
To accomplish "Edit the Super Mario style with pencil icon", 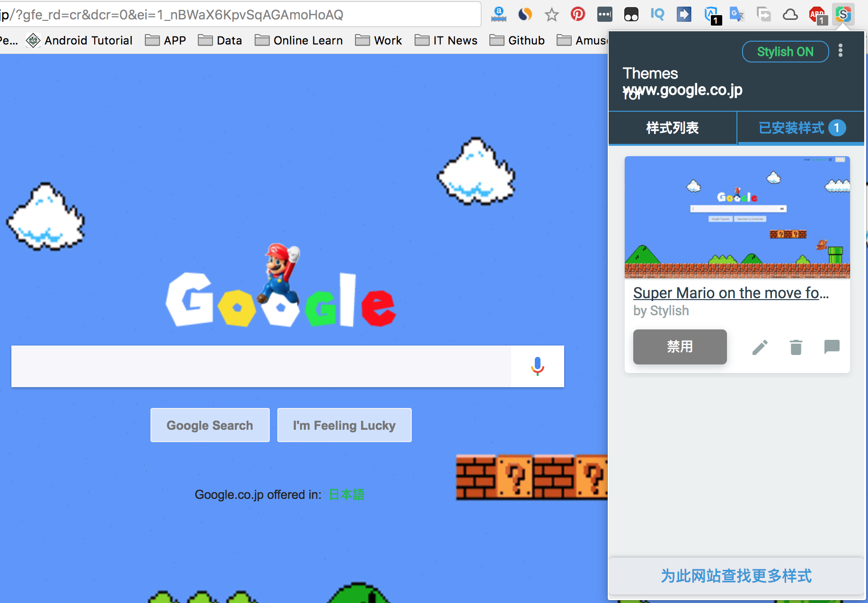I will pyautogui.click(x=760, y=347).
